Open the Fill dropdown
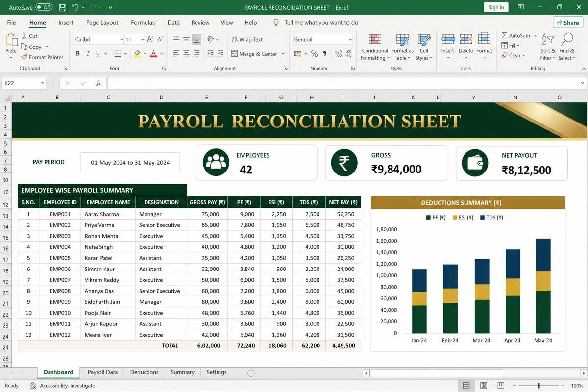This screenshot has width=588, height=392. pyautogui.click(x=511, y=46)
